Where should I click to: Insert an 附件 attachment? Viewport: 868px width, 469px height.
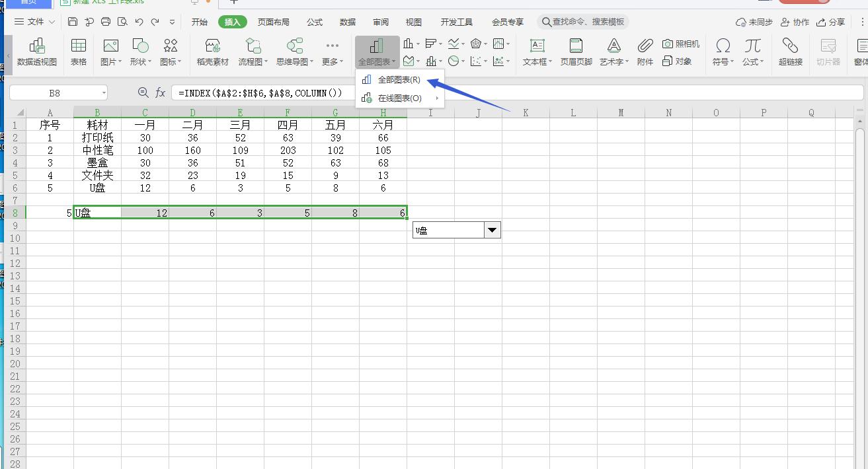[x=645, y=52]
